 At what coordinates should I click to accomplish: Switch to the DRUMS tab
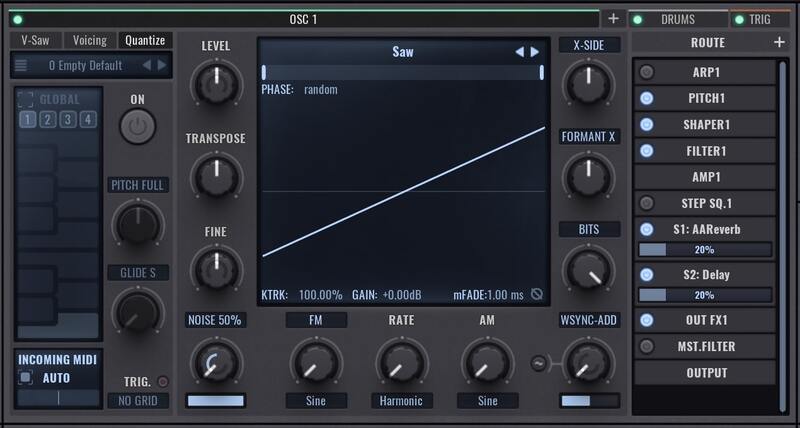[678, 19]
